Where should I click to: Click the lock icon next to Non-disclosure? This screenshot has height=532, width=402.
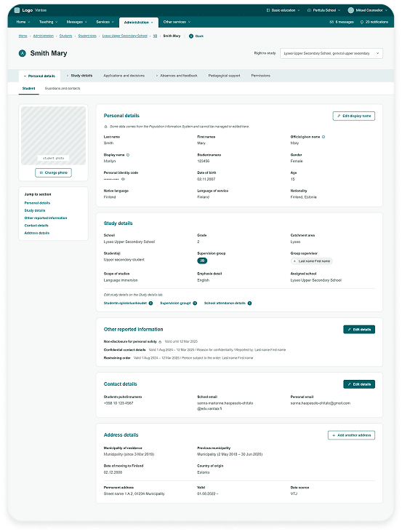[161, 341]
